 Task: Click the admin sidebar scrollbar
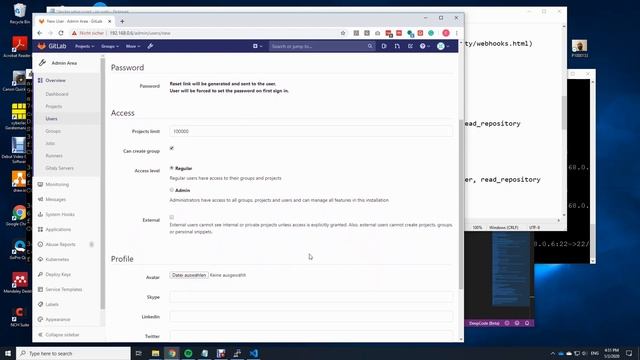click(x=102, y=183)
